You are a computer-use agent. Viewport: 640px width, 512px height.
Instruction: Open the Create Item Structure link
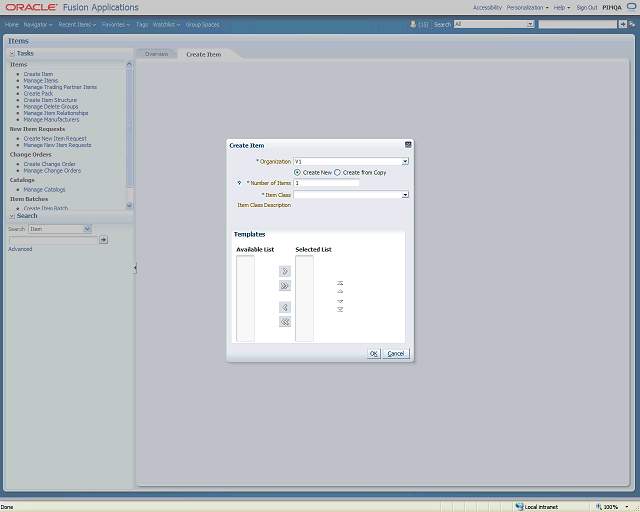tap(50, 100)
